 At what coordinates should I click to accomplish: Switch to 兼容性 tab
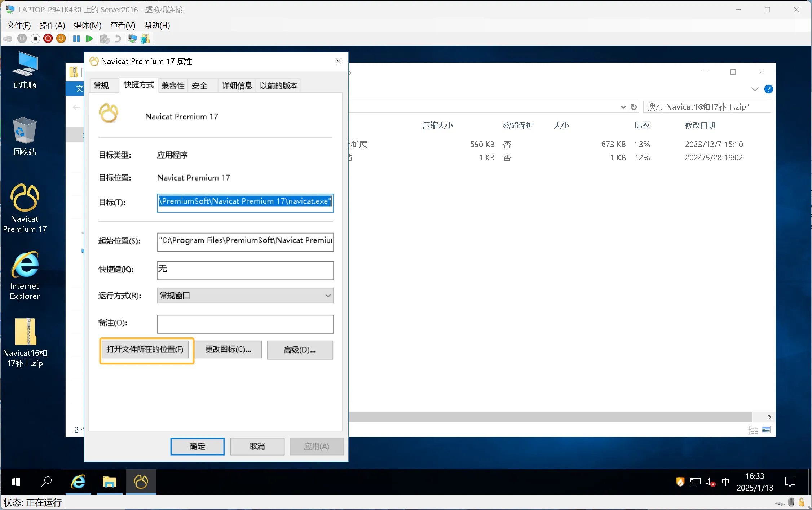pyautogui.click(x=173, y=86)
